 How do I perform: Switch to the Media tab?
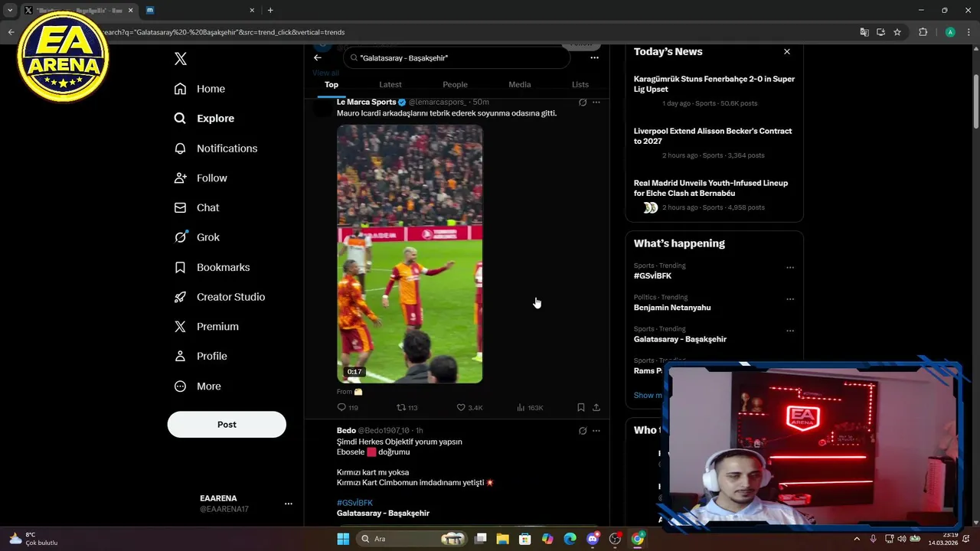pyautogui.click(x=519, y=84)
